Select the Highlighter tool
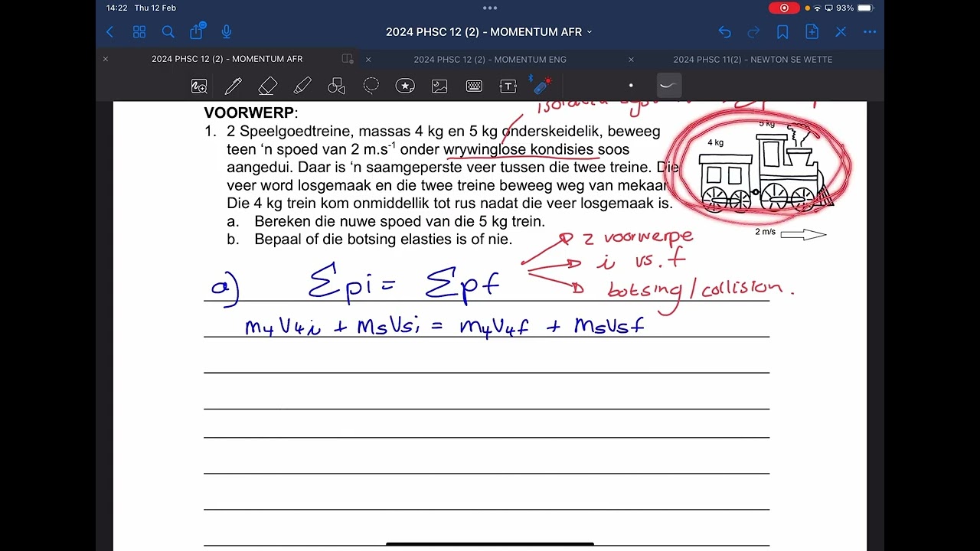Screen dimensions: 980x551 pos(302,86)
